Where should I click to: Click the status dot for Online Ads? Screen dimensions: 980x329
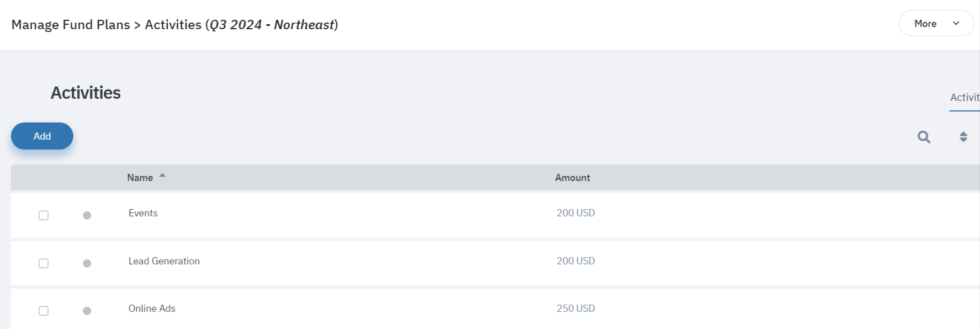click(x=87, y=311)
